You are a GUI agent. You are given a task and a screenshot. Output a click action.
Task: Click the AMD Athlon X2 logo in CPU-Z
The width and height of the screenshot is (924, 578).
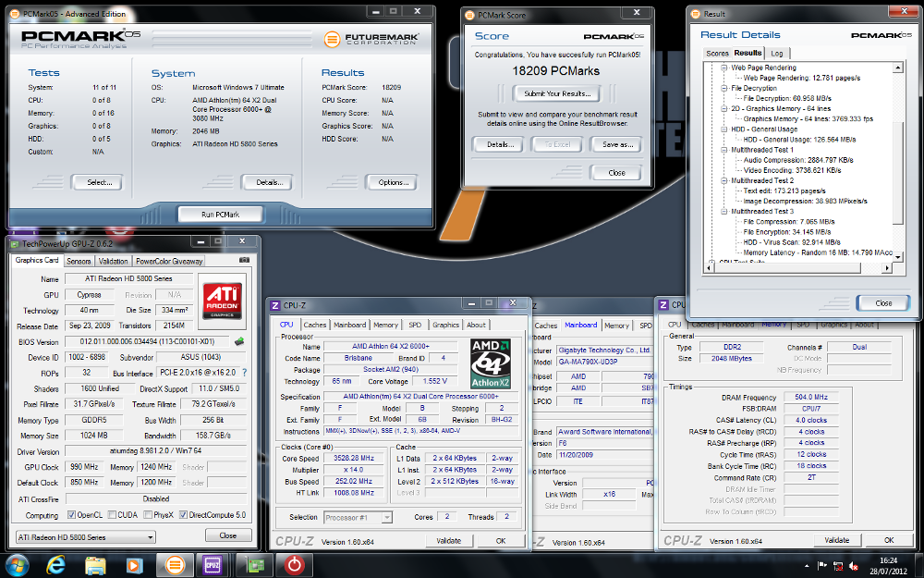coord(491,363)
